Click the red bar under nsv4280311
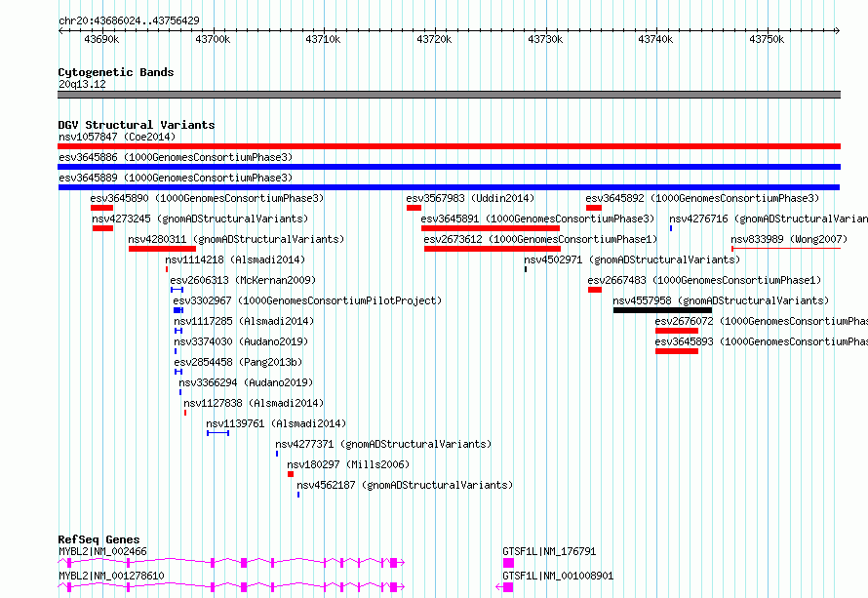Viewport: 868px width, 598px height. click(x=162, y=249)
